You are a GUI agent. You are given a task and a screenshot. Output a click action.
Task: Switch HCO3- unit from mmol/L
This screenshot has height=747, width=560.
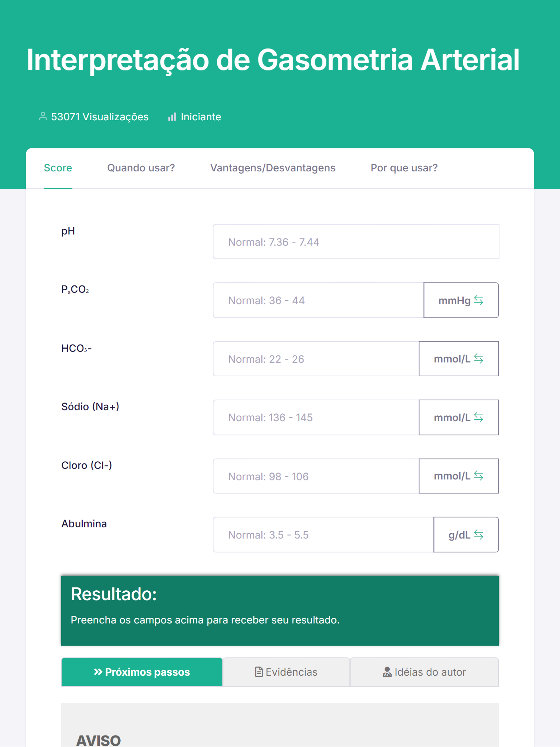click(459, 359)
